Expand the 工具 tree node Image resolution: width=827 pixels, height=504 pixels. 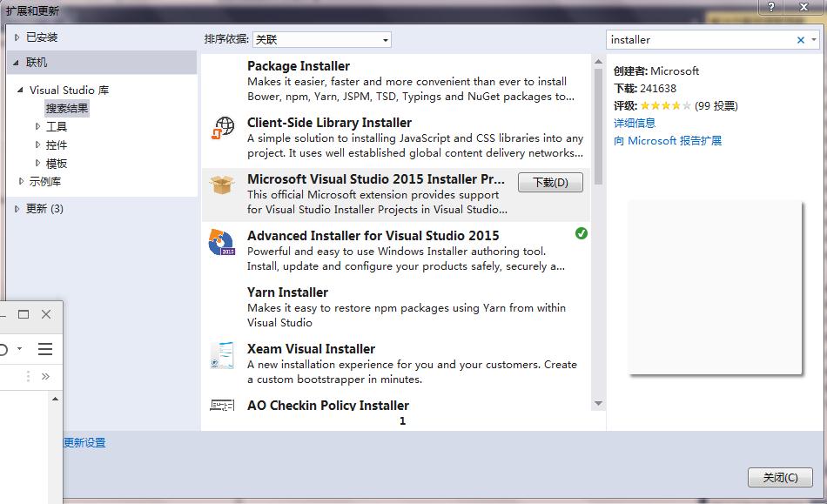tap(37, 126)
